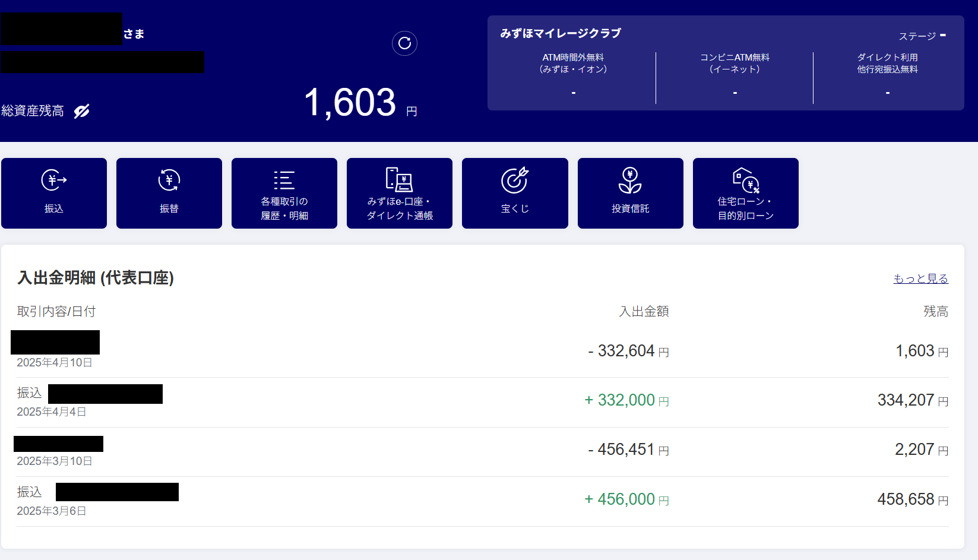Image resolution: width=978 pixels, height=560 pixels.
Task: Open 各種取引の履歴・明細 history tile
Action: pyautogui.click(x=284, y=193)
